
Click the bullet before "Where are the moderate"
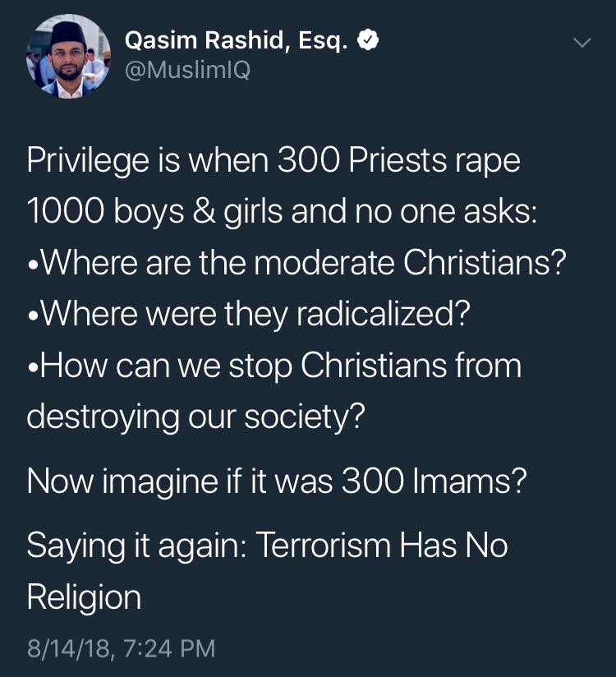33,265
